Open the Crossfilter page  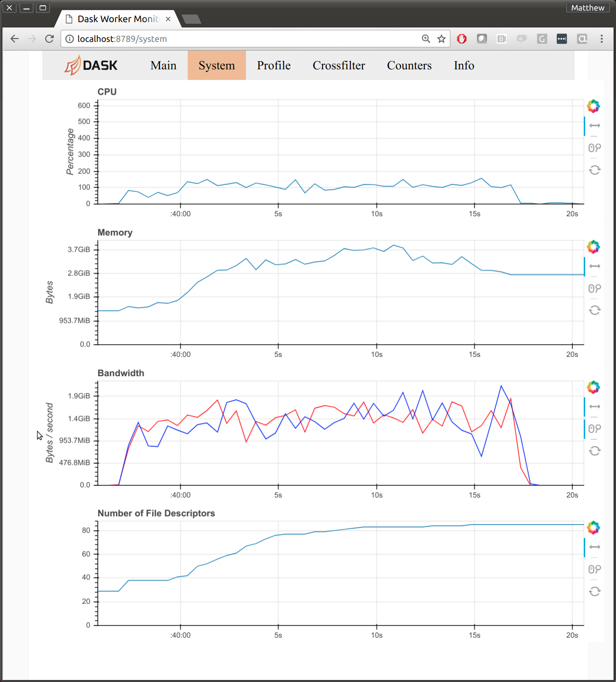tap(339, 65)
